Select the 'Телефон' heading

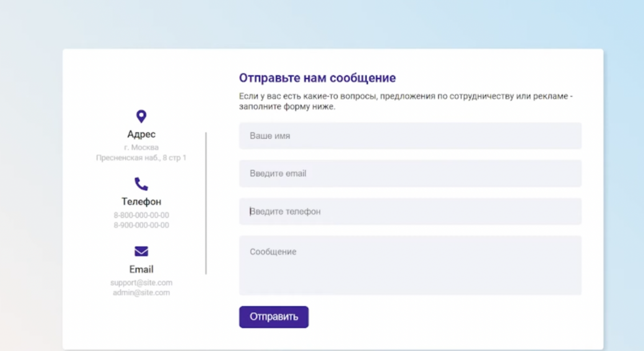(x=141, y=202)
